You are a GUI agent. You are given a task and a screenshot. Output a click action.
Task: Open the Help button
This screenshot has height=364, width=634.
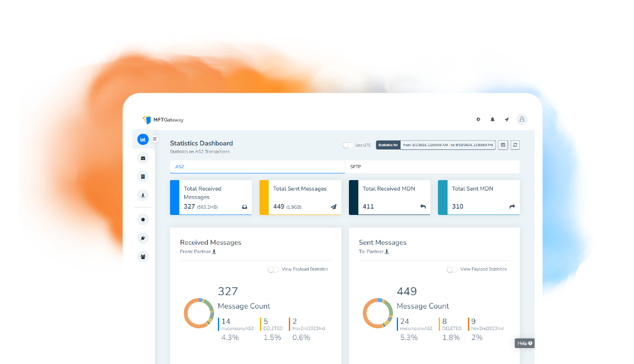coord(525,343)
